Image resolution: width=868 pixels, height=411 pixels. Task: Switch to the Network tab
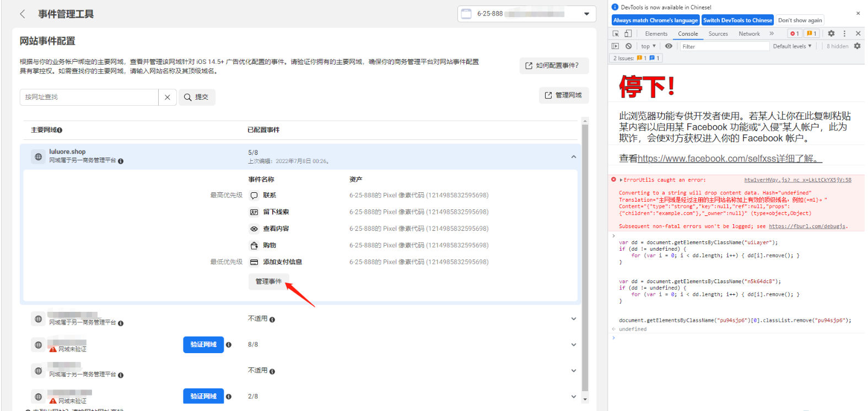[x=749, y=34]
